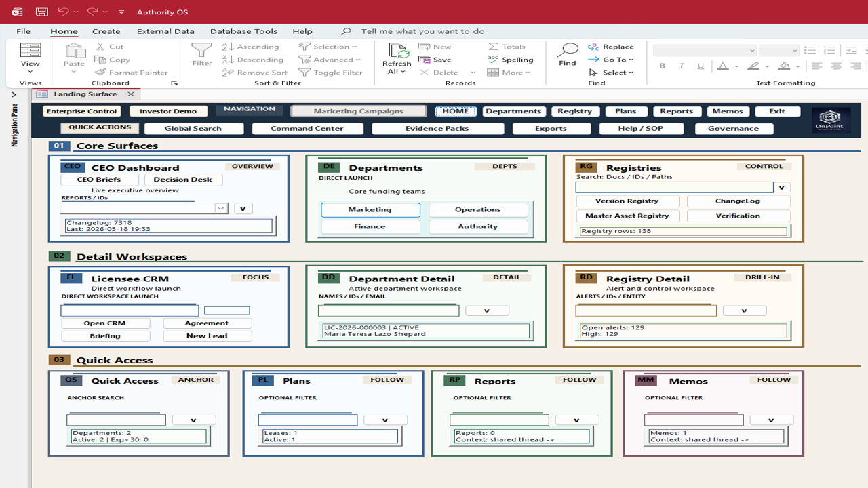This screenshot has height=488, width=868.
Task: Open Database Tools tab
Action: [243, 31]
